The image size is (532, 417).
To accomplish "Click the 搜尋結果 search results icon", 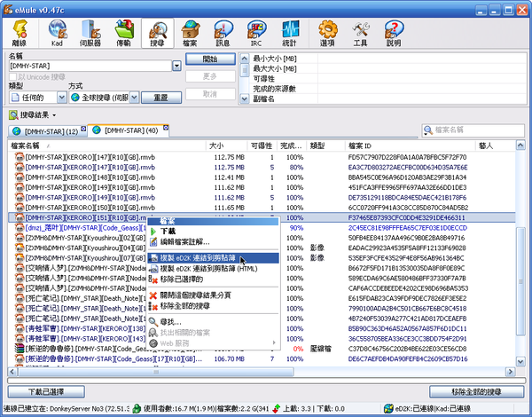I will tap(13, 115).
